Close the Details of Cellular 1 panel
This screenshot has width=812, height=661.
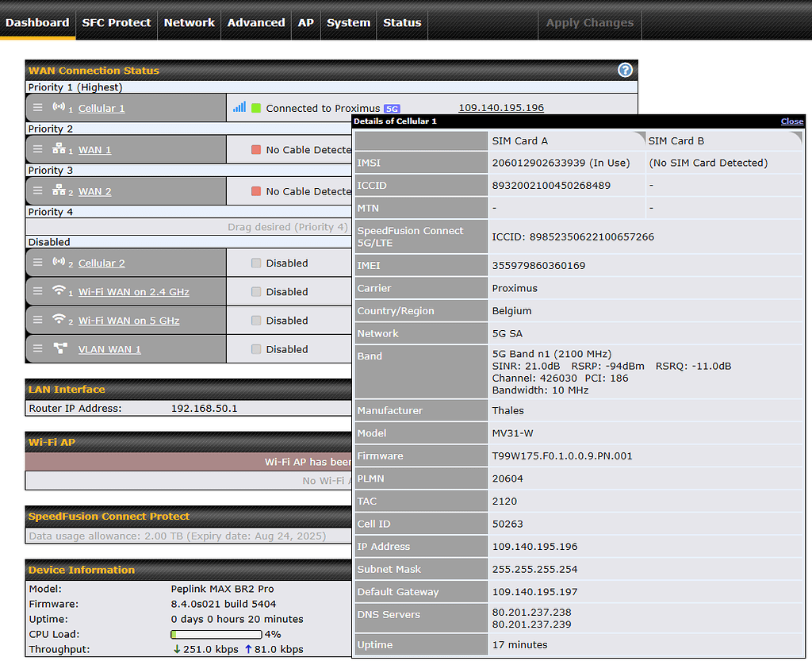pos(791,121)
